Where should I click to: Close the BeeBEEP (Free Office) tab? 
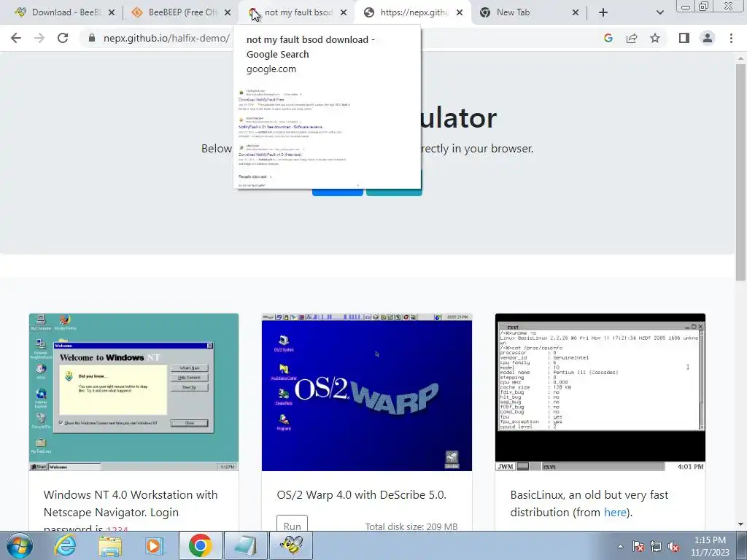pyautogui.click(x=228, y=12)
